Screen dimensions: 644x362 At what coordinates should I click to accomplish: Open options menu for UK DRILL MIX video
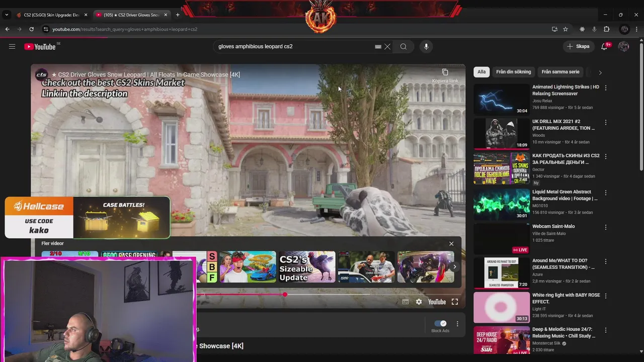pos(606,122)
